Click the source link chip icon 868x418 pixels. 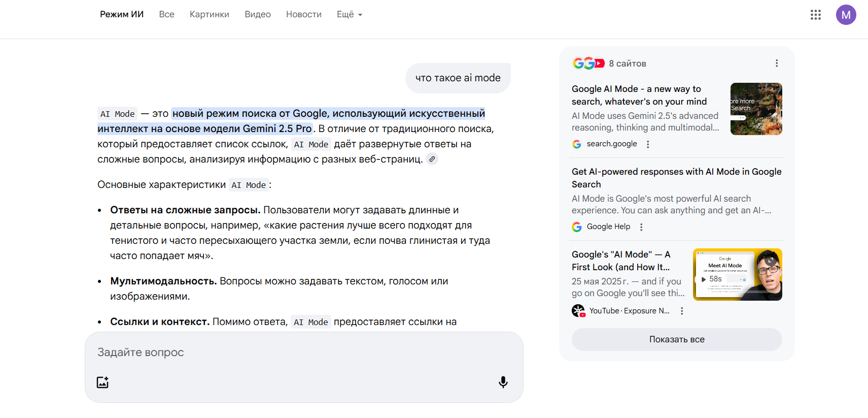[432, 159]
